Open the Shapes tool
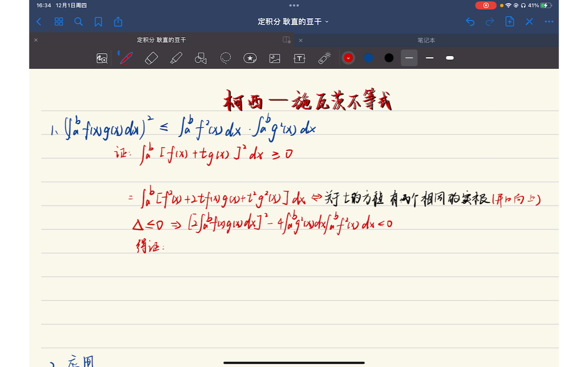Image resolution: width=588 pixels, height=367 pixels. [200, 58]
